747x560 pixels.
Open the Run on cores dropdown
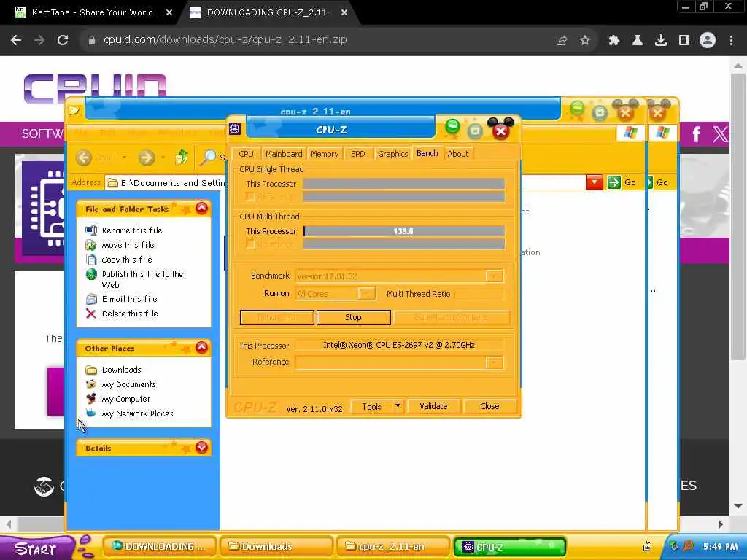367,294
